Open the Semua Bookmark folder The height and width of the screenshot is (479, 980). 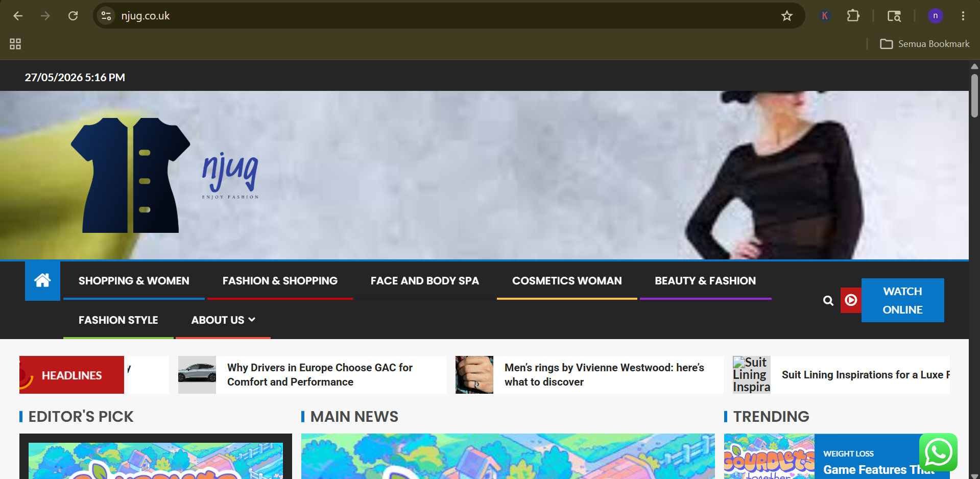[x=924, y=44]
